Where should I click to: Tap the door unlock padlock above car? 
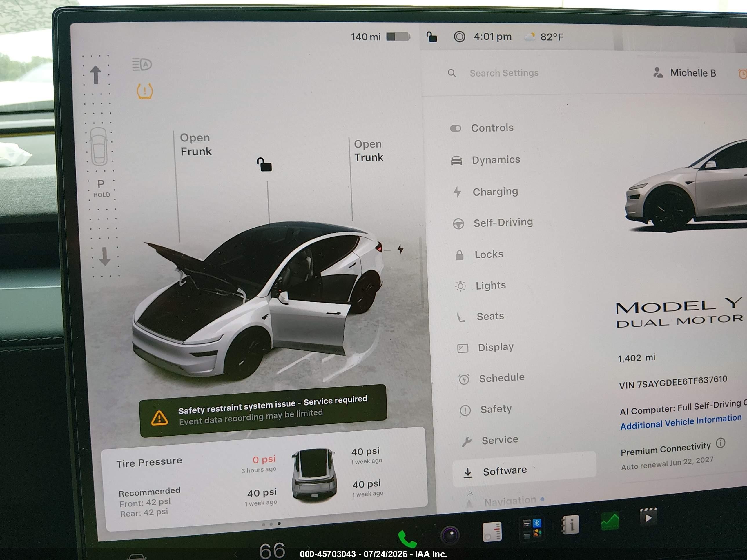(x=264, y=164)
